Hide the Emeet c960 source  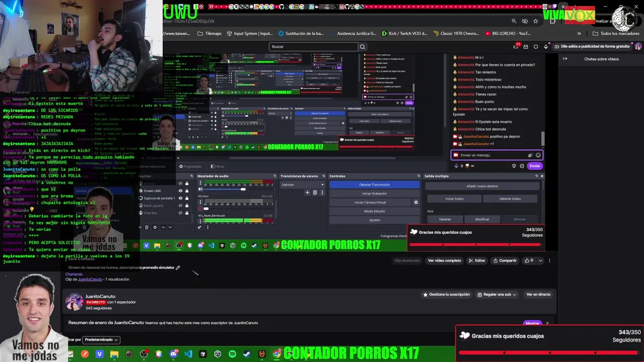181,191
